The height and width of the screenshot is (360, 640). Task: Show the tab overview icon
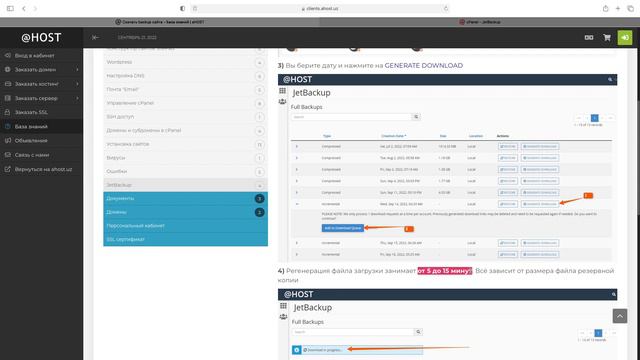pos(631,8)
